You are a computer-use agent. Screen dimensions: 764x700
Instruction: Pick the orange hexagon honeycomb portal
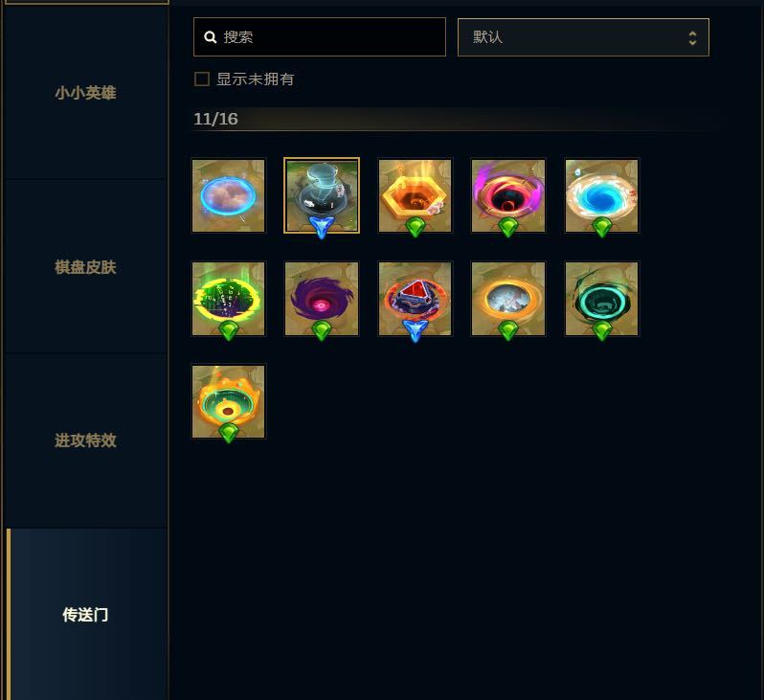pos(416,195)
